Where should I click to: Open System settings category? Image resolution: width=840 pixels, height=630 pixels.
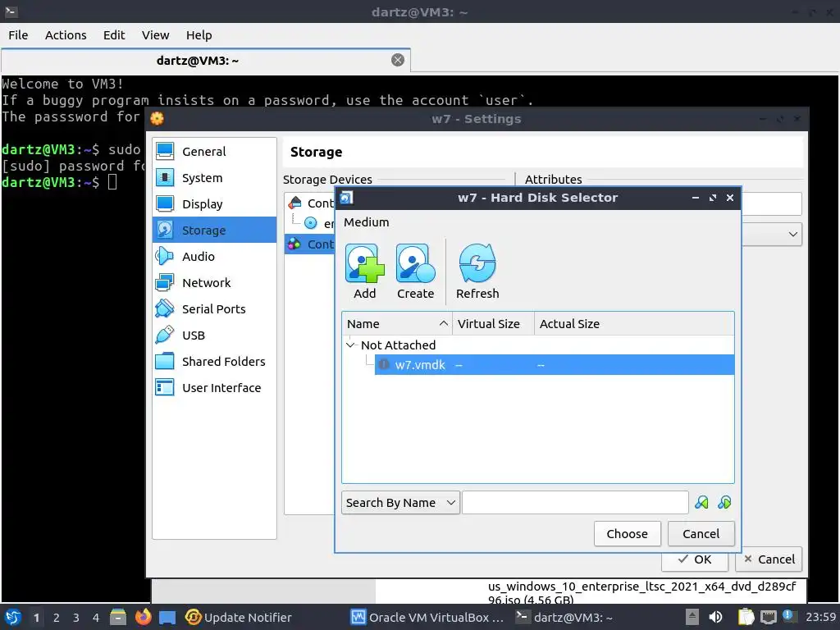pos(214,178)
